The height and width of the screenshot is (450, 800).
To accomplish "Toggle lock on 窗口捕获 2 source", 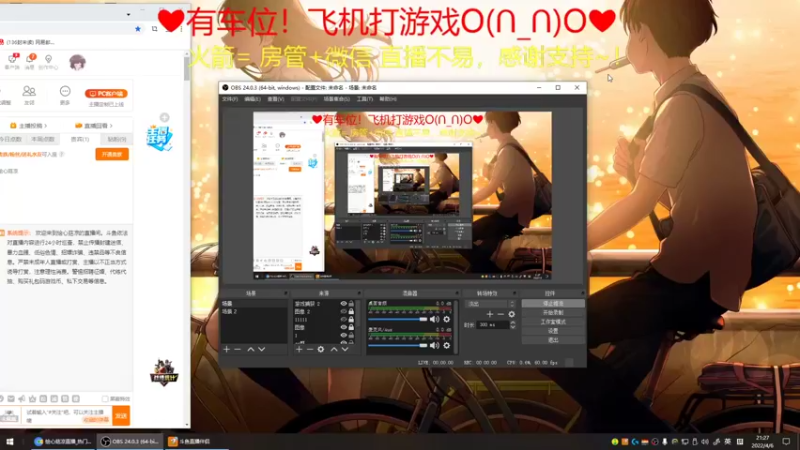I will pos(351,304).
